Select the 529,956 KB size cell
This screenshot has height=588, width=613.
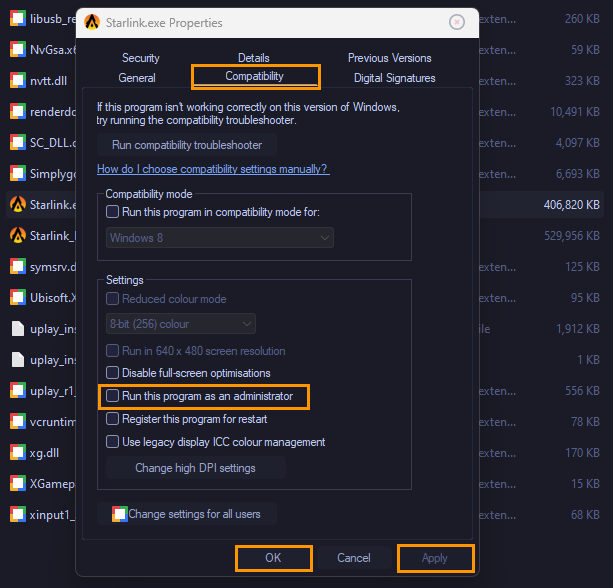[572, 236]
